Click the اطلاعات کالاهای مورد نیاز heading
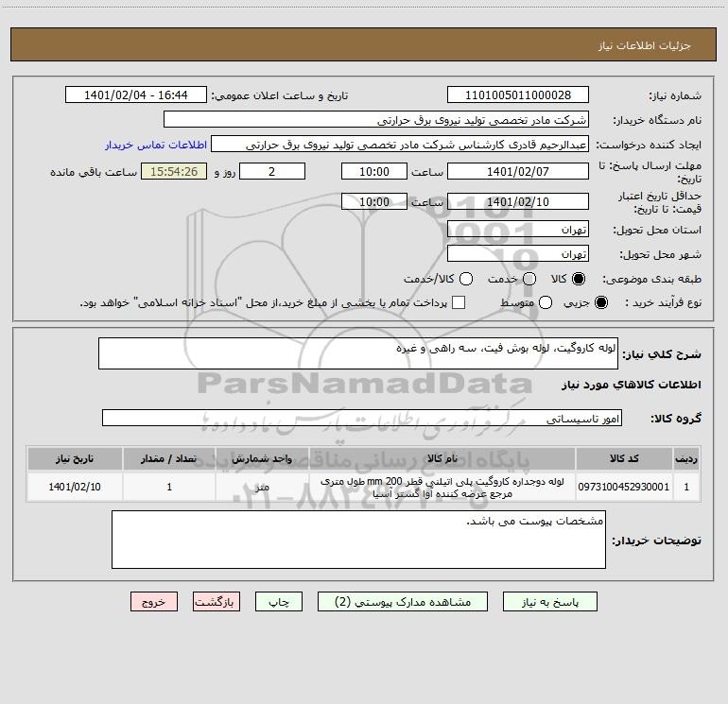The width and height of the screenshot is (728, 704). [632, 385]
